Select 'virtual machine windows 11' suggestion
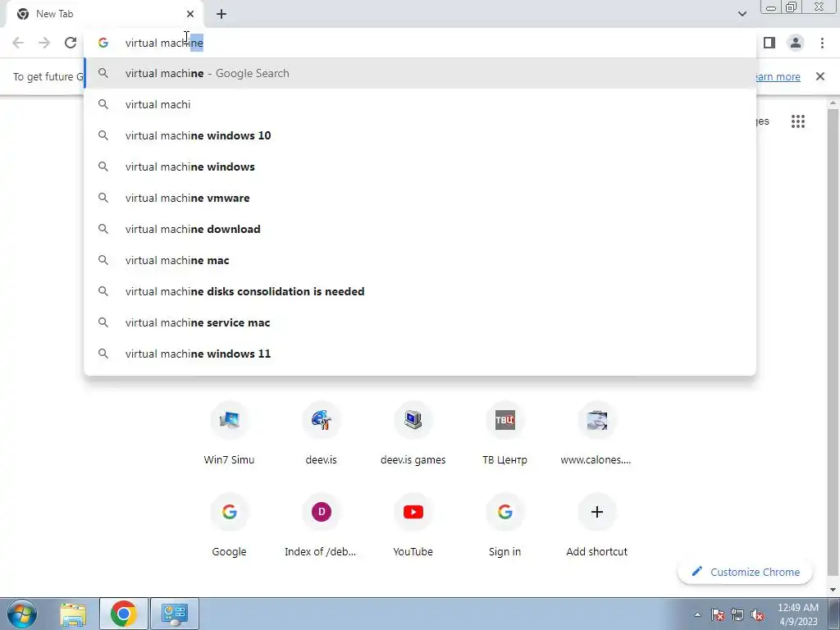840x630 pixels. [420, 354]
